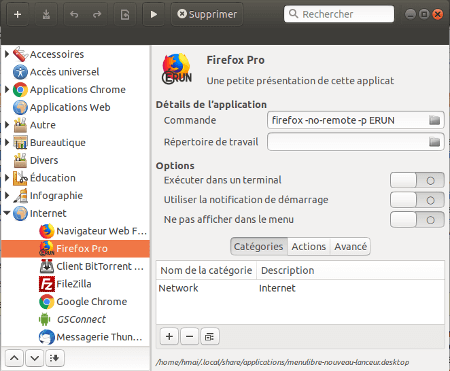
Task: Remove category with the minus button
Action: 189,336
